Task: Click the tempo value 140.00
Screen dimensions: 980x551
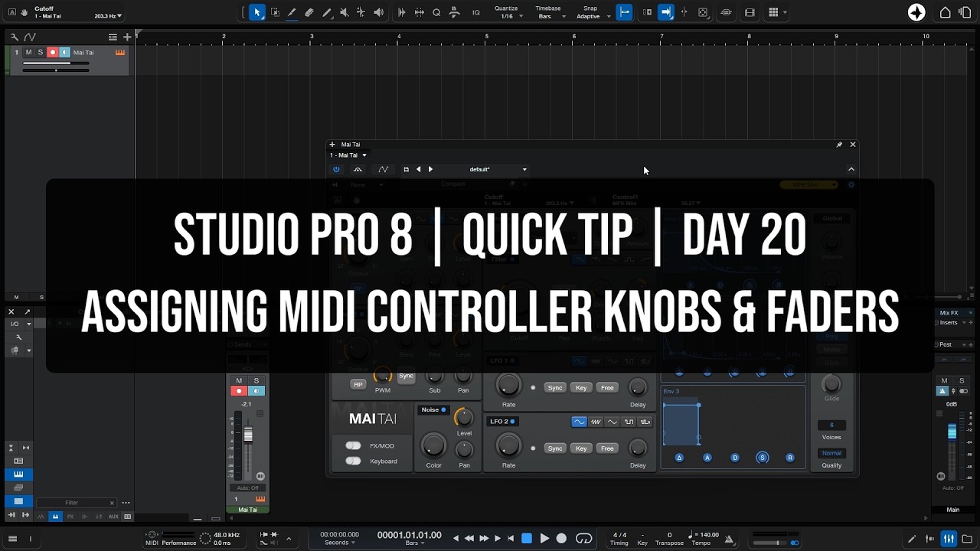Action: [709, 535]
